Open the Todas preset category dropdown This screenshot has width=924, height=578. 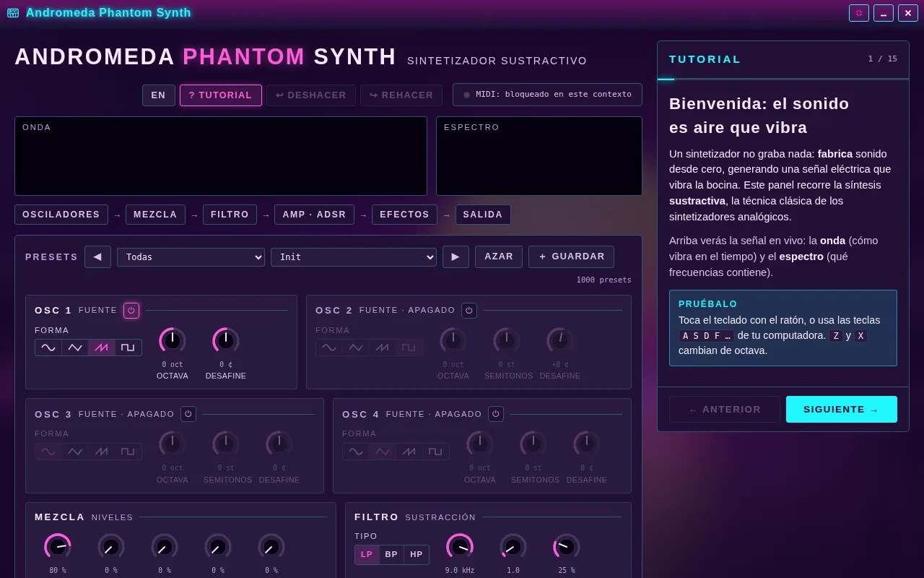191,257
